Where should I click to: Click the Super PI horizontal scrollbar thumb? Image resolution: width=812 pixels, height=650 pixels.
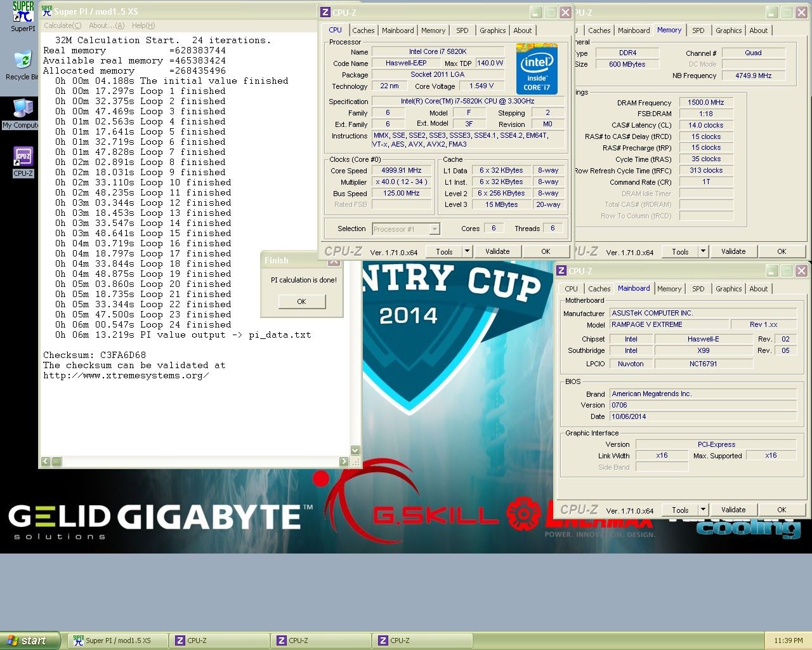coord(56,461)
